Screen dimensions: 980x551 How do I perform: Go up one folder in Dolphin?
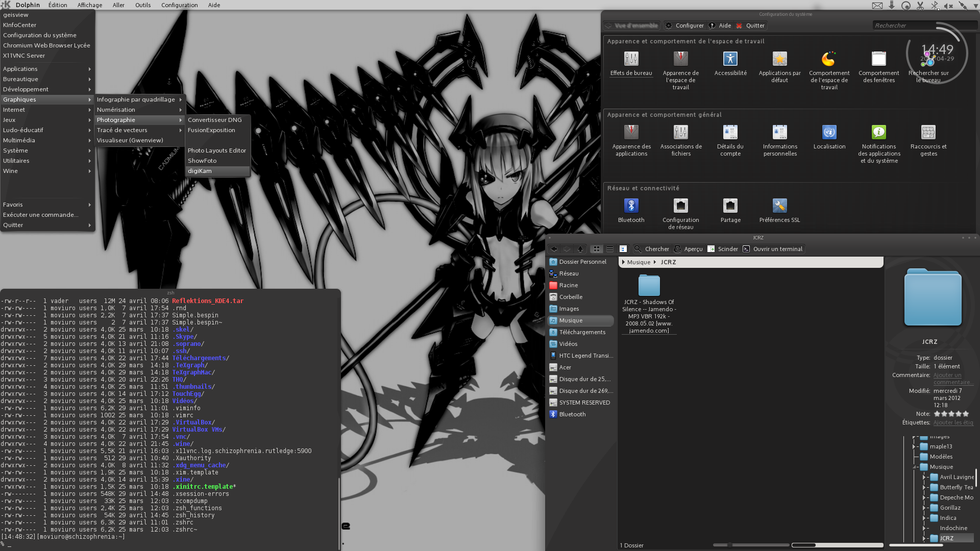[580, 249]
